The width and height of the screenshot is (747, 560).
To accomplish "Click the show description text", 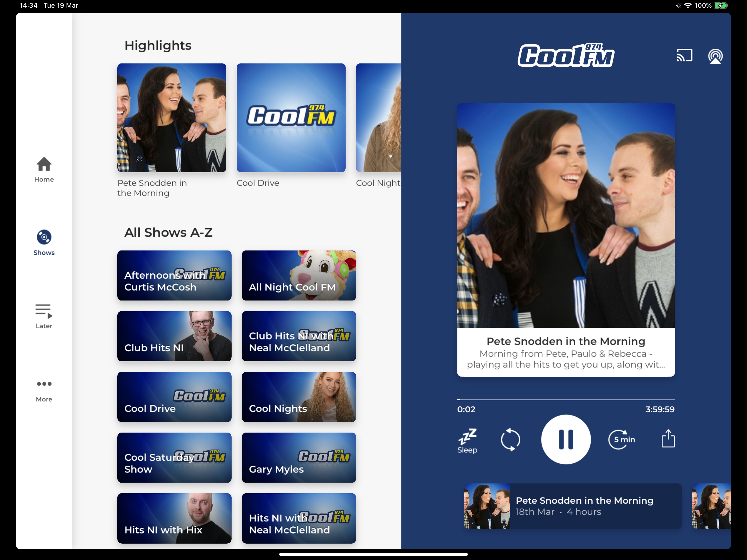I will 566,359.
